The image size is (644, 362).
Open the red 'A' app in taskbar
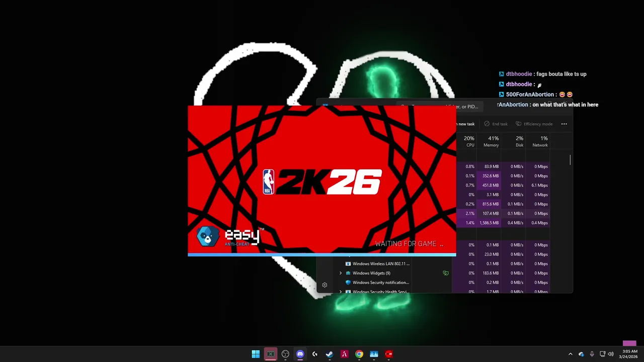tap(344, 354)
